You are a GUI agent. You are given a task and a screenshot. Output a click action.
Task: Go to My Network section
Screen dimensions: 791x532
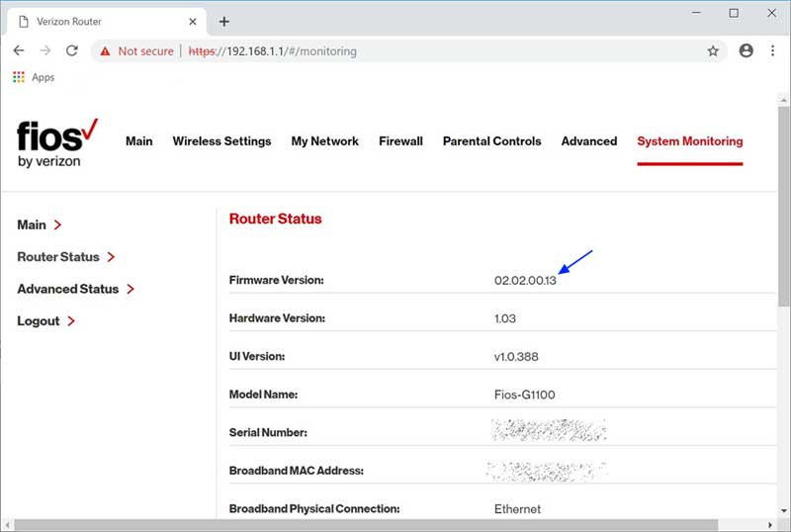pyautogui.click(x=325, y=141)
